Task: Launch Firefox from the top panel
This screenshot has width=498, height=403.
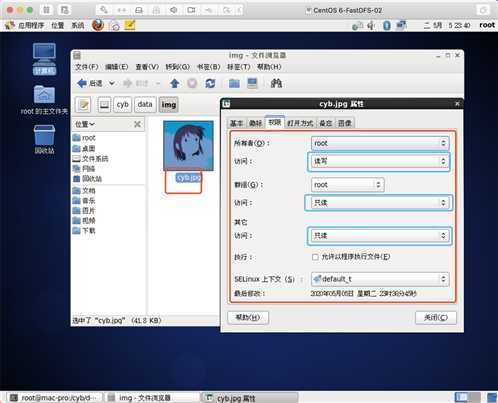Action: 98,25
